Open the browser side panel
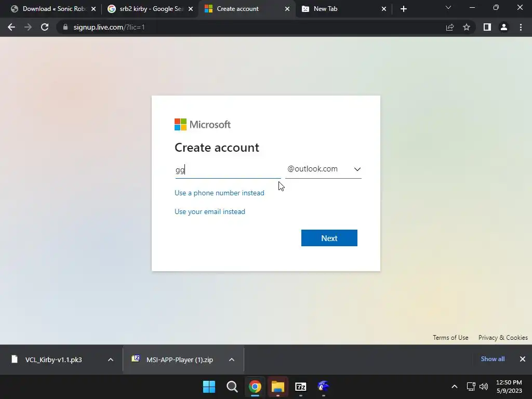Screen dimensions: 532x399 [x=487, y=27]
